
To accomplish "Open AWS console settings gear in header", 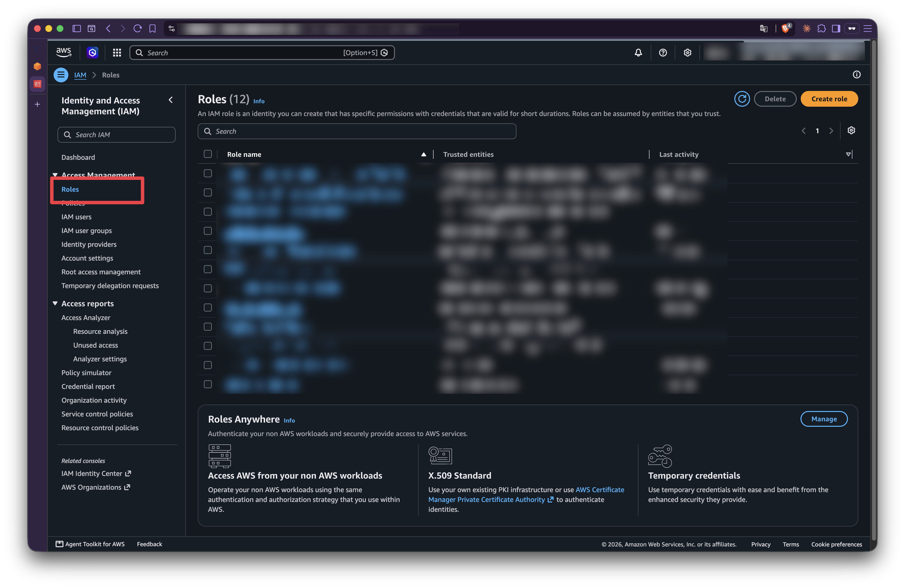I will [x=687, y=52].
